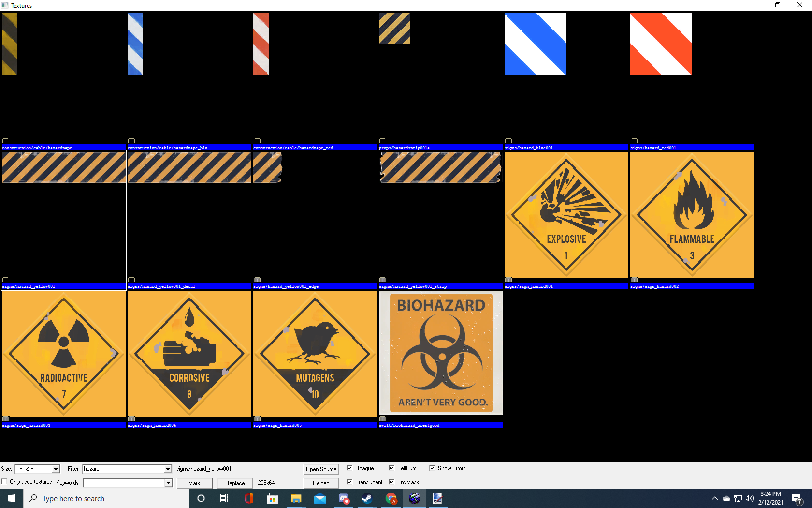Uncheck the SelfIllum filter checkbox
The width and height of the screenshot is (812, 508).
tap(391, 468)
